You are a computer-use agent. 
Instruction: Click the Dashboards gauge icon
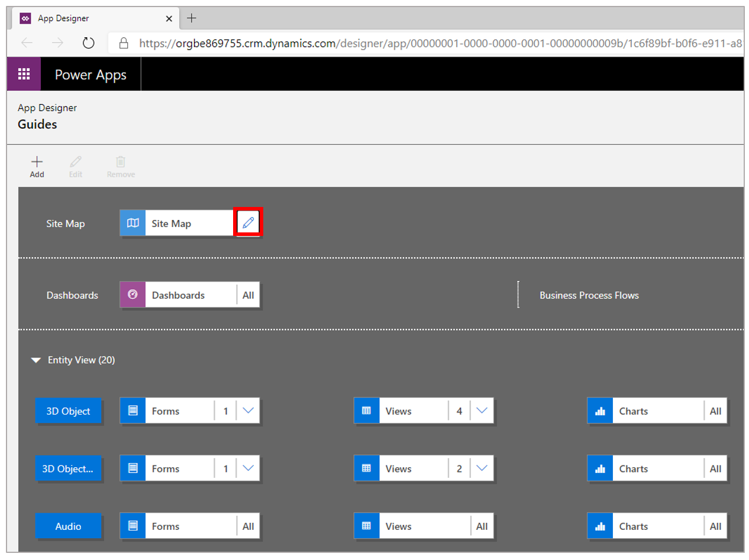click(x=133, y=294)
